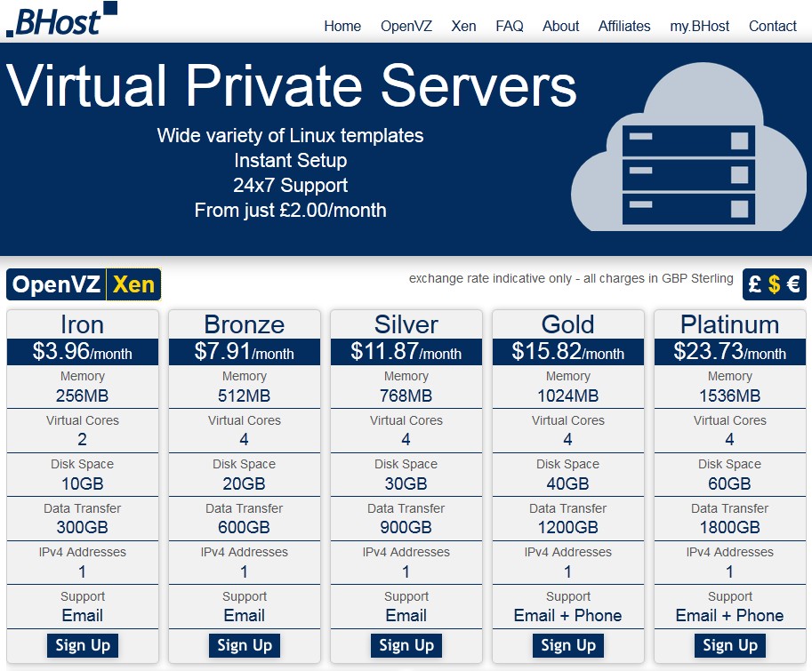Open the Home menu item

coord(342,26)
